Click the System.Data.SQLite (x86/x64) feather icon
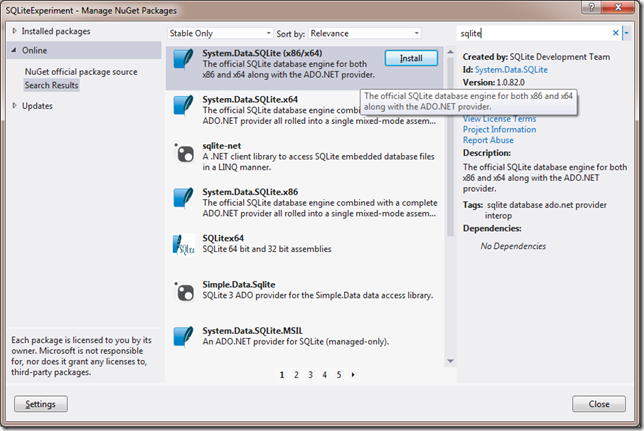The height and width of the screenshot is (431, 644). [x=183, y=59]
